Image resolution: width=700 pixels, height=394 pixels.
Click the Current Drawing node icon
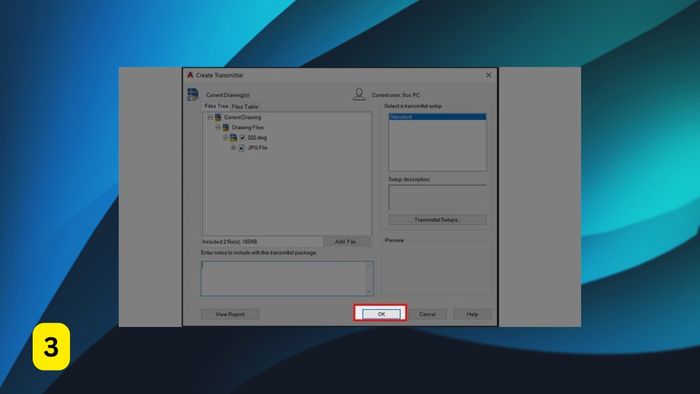point(218,117)
